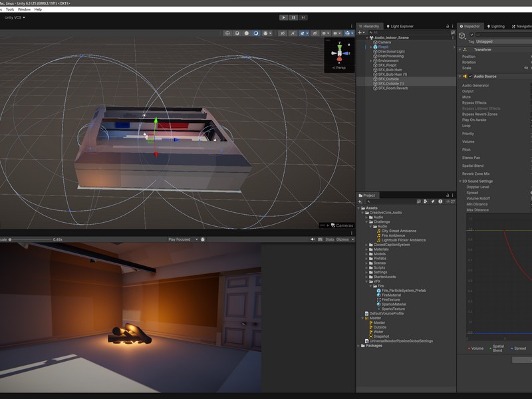Expand the Firepit object in Hierarchy

371,47
